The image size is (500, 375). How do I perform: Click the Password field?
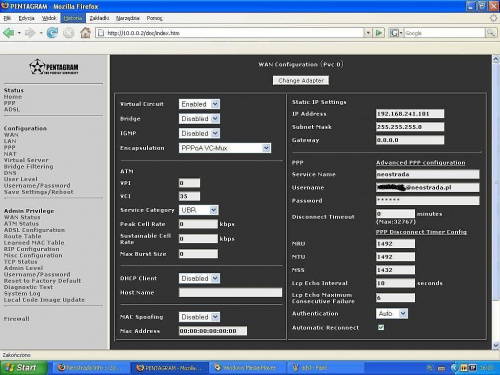[428, 200]
